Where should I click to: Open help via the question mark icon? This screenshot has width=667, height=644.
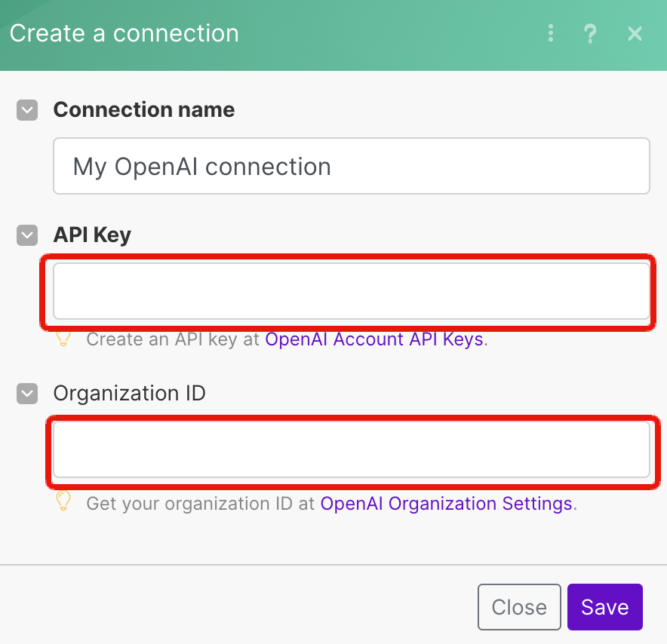[x=590, y=34]
